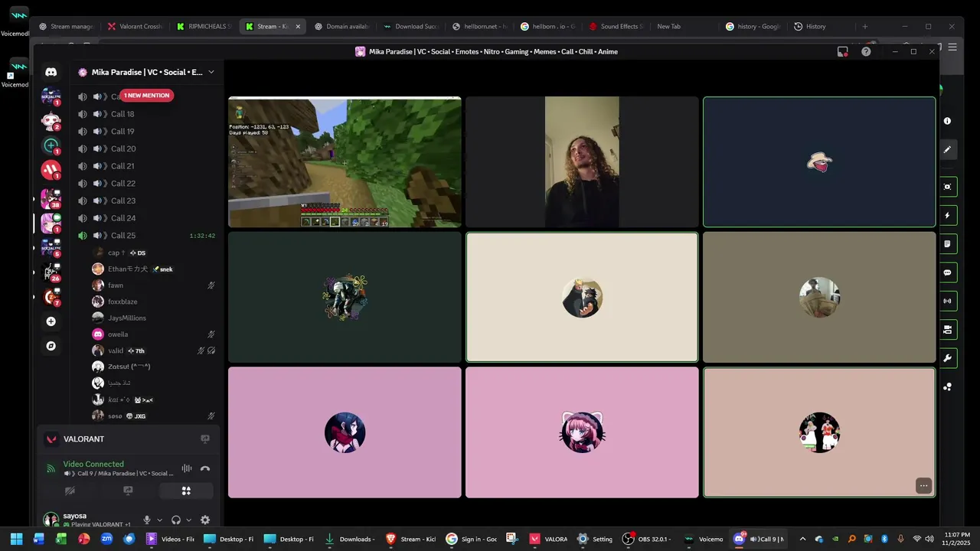The width and height of the screenshot is (980, 551).
Task: Click the info icon in right sidebar
Action: [947, 121]
